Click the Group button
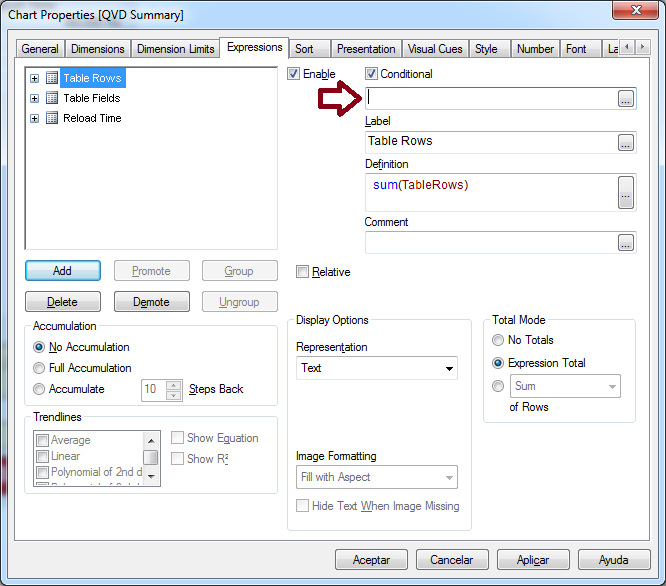The width and height of the screenshot is (666, 586). pos(240,271)
